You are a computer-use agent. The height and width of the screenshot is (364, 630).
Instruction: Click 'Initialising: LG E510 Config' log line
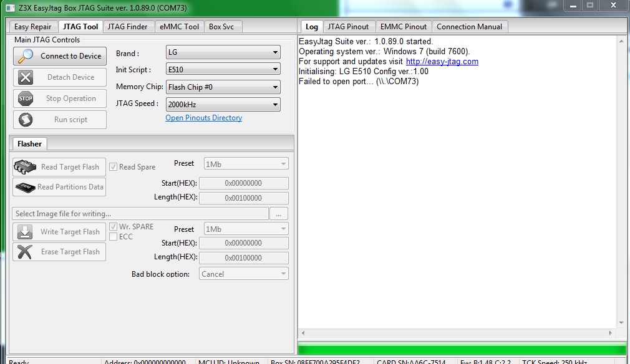(364, 72)
